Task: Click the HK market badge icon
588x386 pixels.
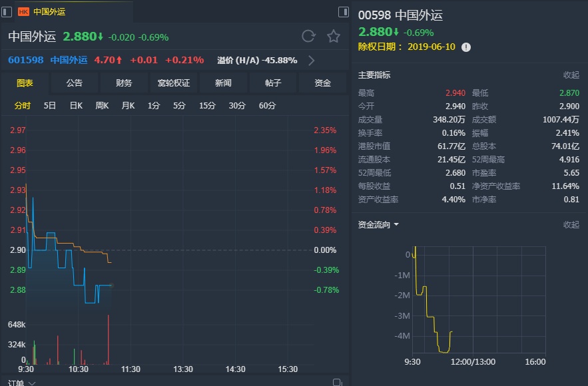Action: click(x=23, y=11)
